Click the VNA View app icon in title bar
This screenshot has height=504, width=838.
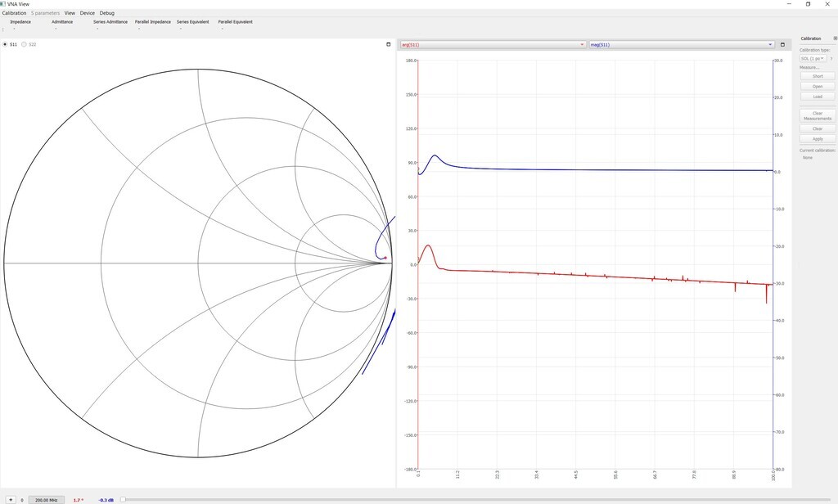pyautogui.click(x=3, y=4)
